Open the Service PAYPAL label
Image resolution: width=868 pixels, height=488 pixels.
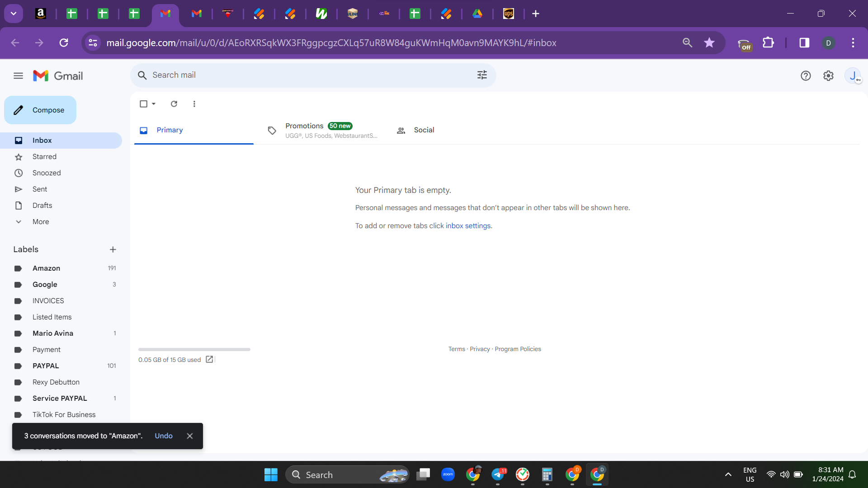pyautogui.click(x=61, y=398)
